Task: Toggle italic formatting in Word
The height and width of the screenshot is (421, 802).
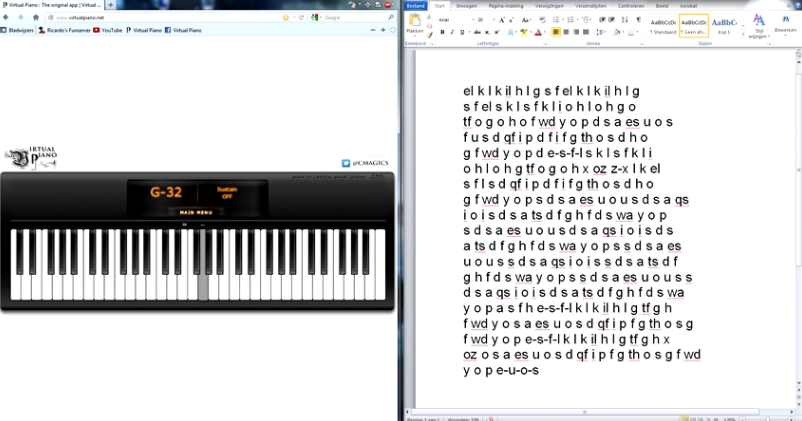Action: coord(452,32)
